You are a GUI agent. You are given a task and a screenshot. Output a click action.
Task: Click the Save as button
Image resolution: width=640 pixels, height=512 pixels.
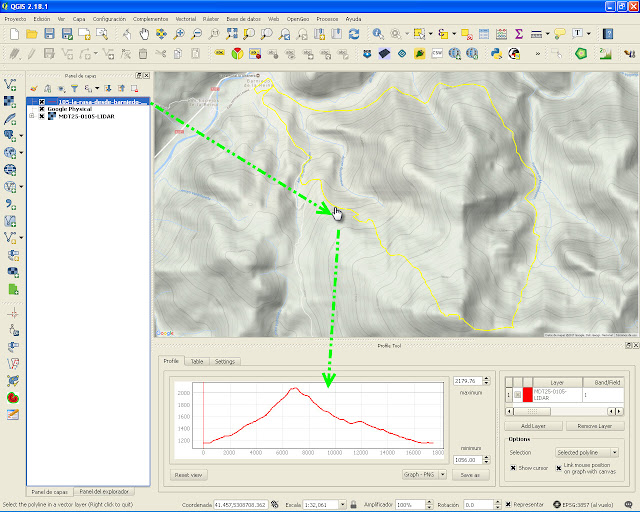[x=470, y=475]
